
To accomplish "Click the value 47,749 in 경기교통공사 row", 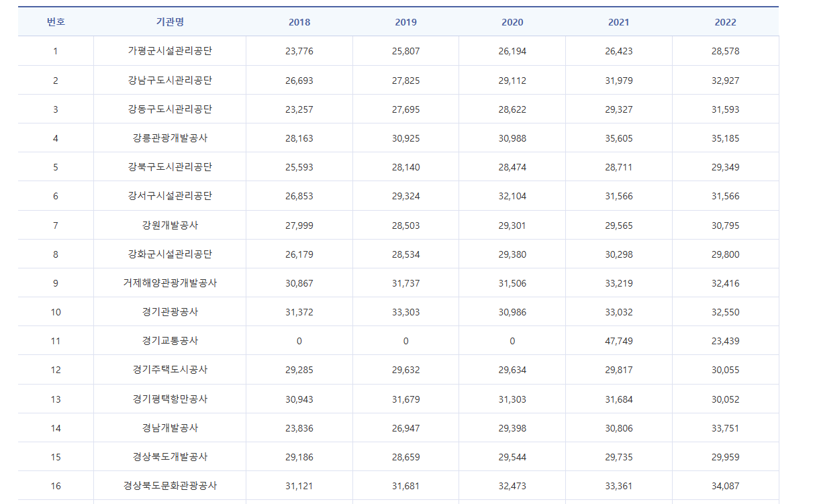I will [619, 341].
